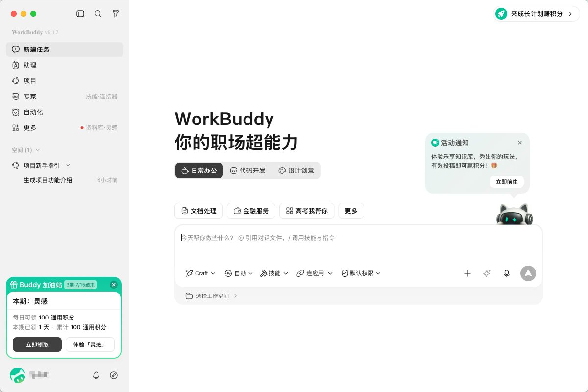Click the megaphone icon in 活动通知

(435, 143)
